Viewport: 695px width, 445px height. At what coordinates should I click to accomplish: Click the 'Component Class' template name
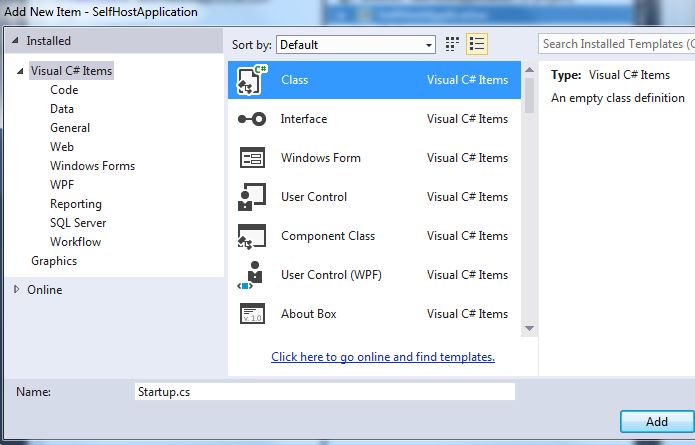(328, 236)
